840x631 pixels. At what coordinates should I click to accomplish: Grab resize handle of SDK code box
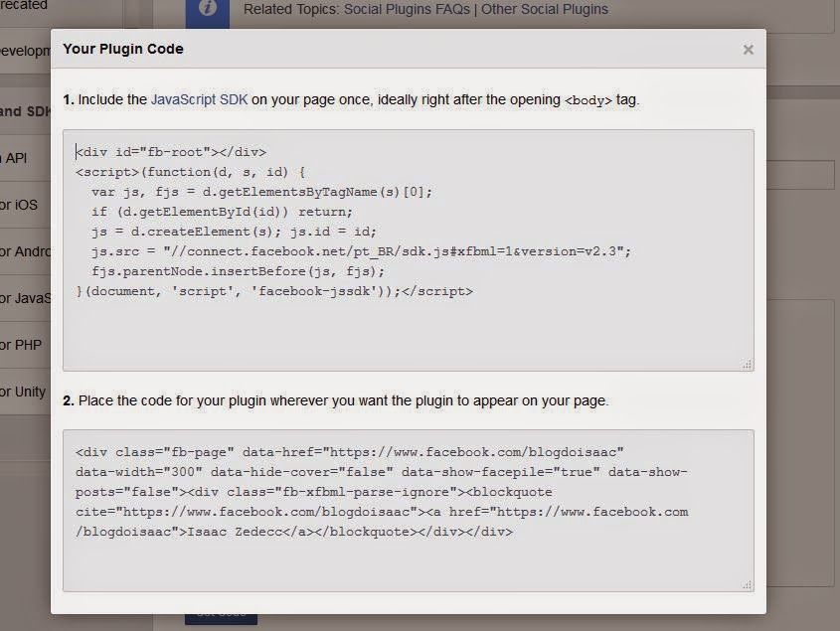point(748,365)
